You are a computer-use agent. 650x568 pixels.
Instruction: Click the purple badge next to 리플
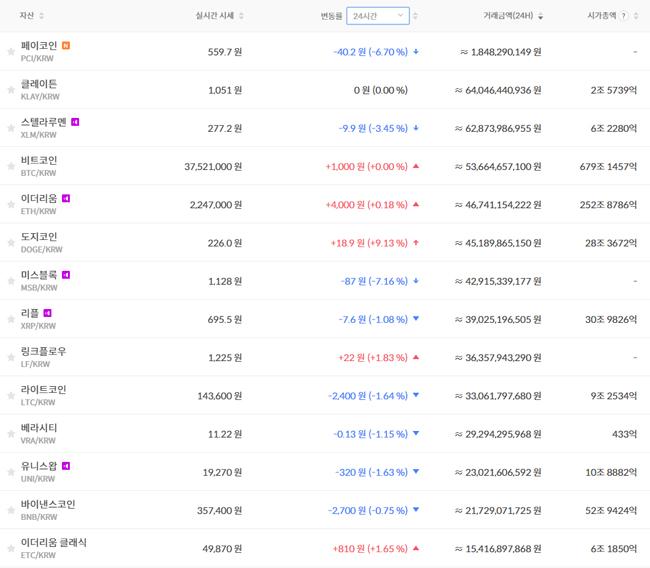[47, 313]
